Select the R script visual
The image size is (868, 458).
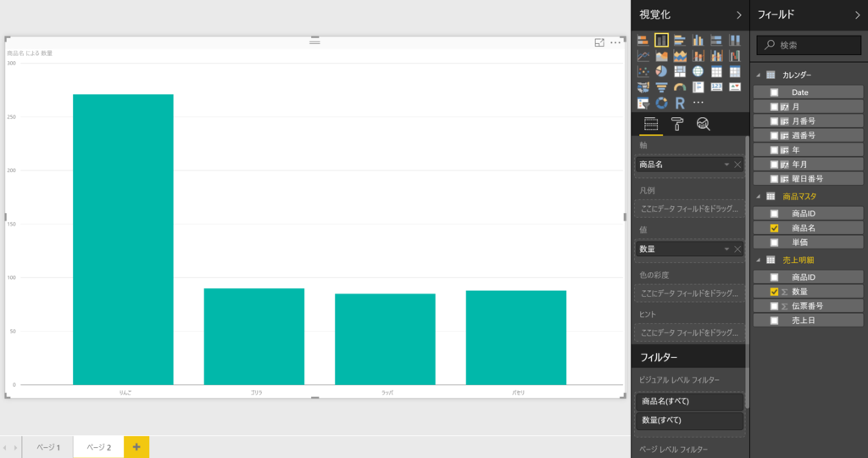(680, 103)
